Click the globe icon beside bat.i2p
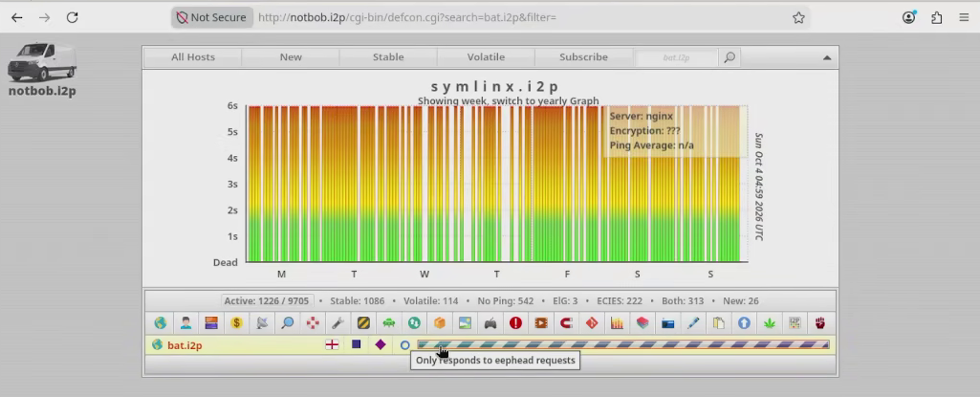Screen dimensions: 980x397 tap(158, 344)
